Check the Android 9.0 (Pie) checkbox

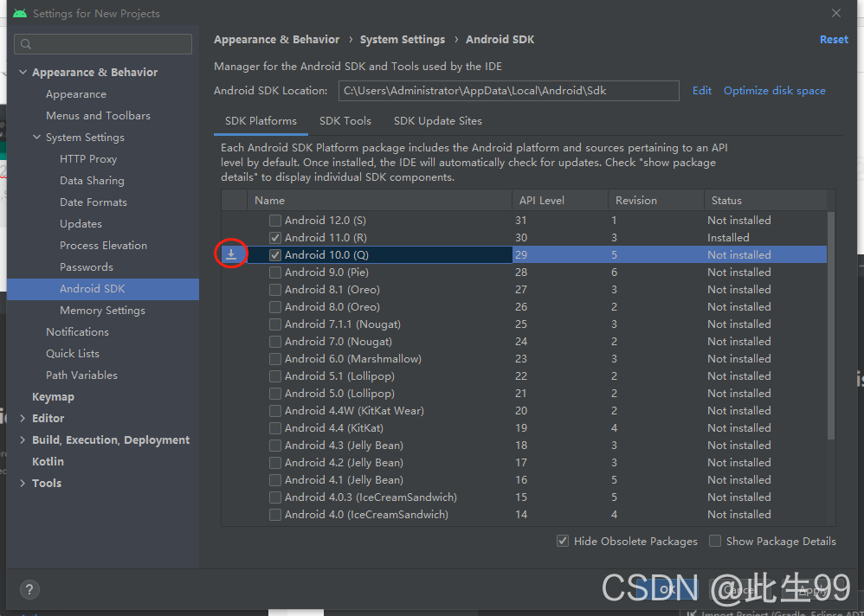(x=275, y=273)
